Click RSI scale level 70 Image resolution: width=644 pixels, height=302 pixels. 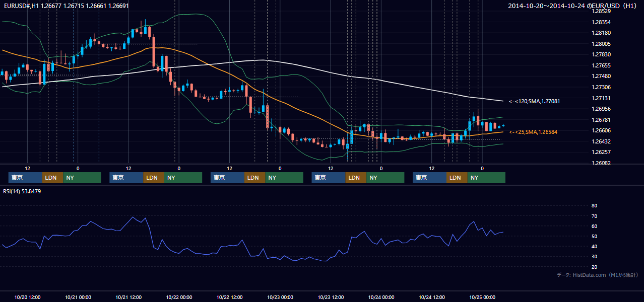coord(594,216)
